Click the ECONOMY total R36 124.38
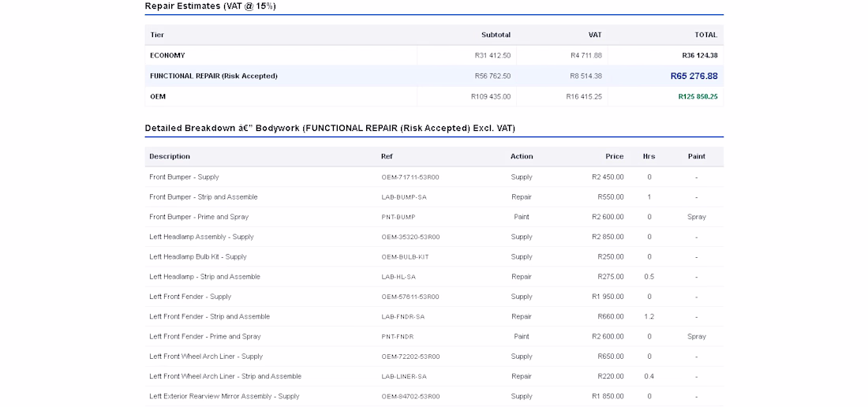 (x=700, y=55)
